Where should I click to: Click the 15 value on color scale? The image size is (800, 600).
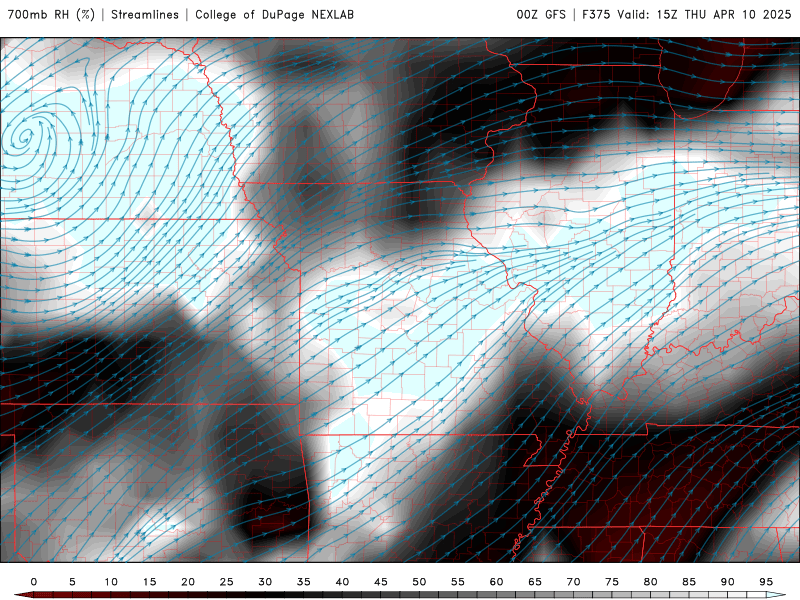[149, 582]
